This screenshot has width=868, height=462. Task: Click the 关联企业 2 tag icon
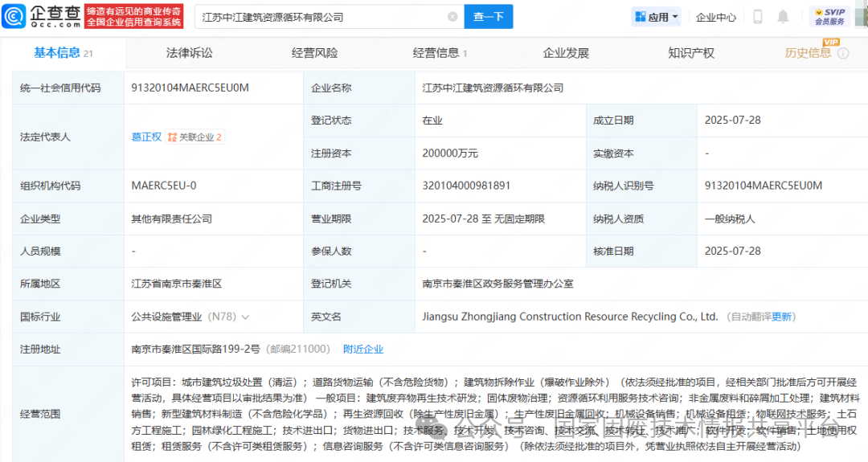click(194, 137)
